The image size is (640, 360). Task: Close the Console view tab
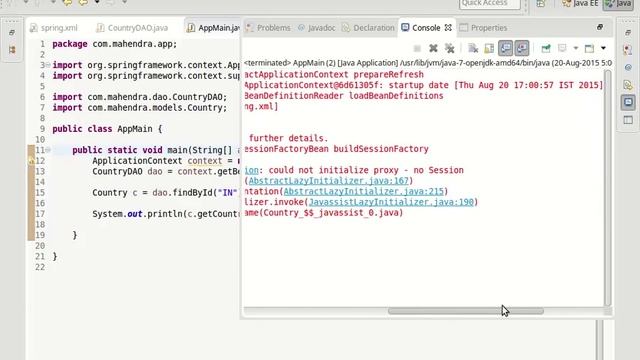[448, 28]
